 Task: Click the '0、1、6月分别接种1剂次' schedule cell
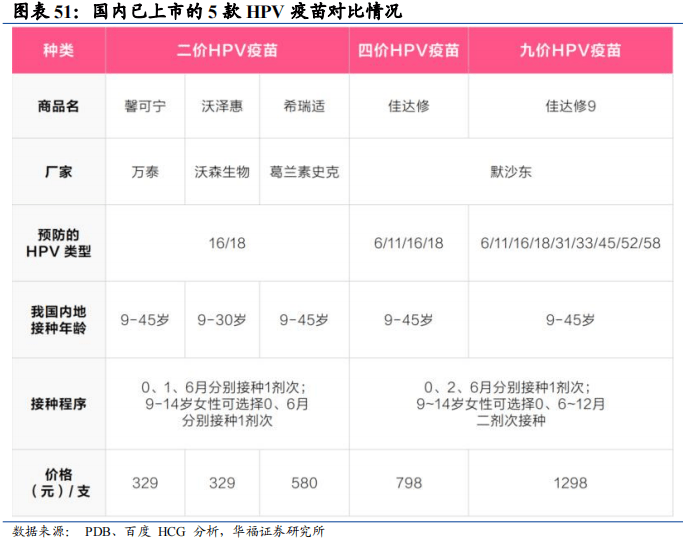pos(227,403)
